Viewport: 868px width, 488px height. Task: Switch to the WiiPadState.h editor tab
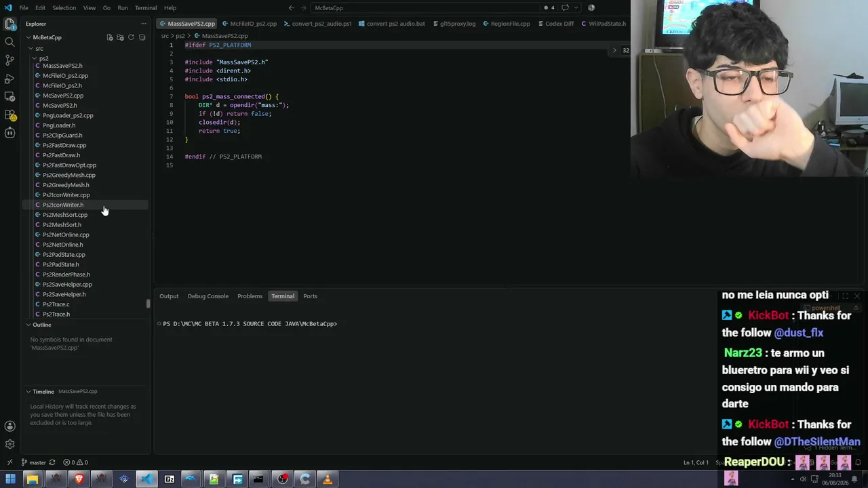pos(604,24)
